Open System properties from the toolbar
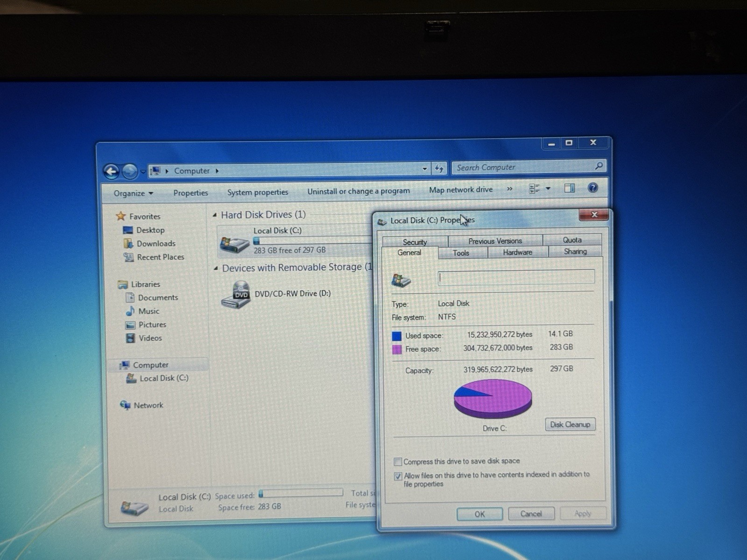The width and height of the screenshot is (747, 560). 258,192
